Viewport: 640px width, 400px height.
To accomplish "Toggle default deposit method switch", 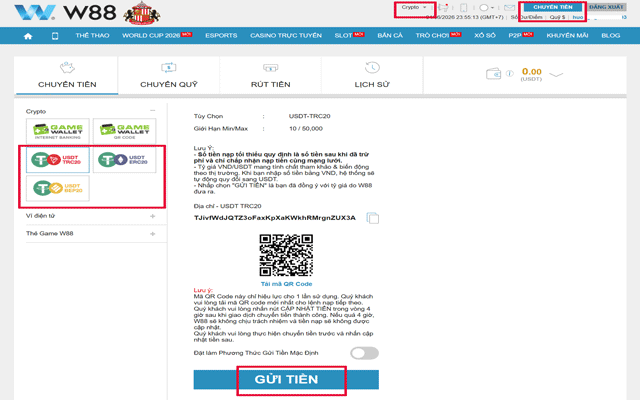I will [x=364, y=353].
